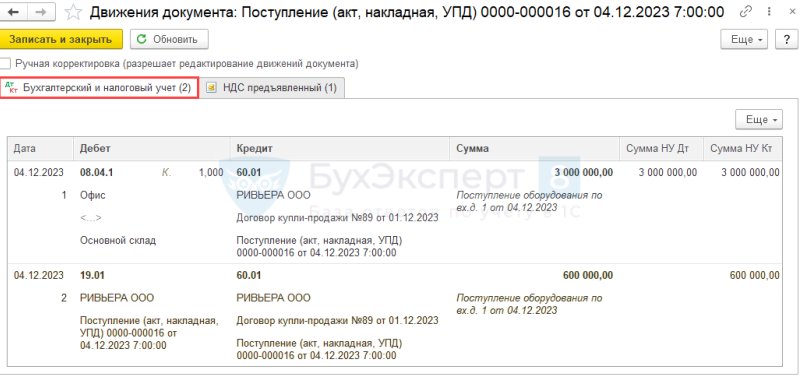The width and height of the screenshot is (800, 377).
Task: Click the 600 000,00 sum cell
Action: click(x=588, y=275)
